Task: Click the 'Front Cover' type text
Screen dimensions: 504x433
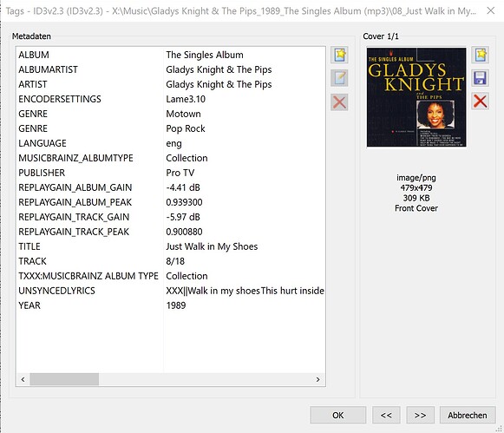Action: click(x=416, y=208)
